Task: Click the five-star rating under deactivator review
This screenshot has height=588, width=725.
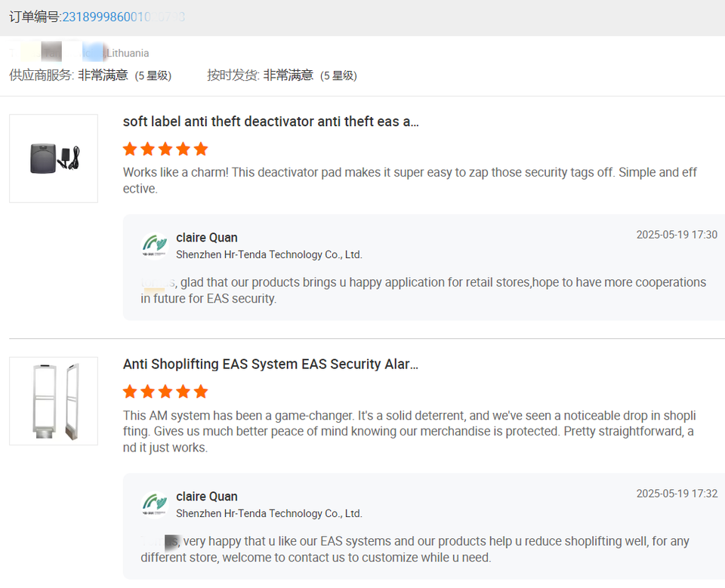Action: [165, 149]
